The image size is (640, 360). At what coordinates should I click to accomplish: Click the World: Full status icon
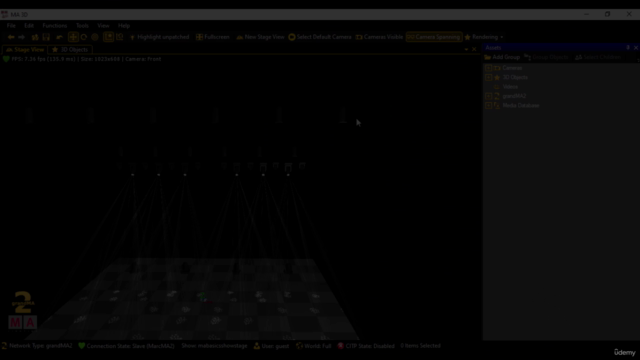point(299,346)
